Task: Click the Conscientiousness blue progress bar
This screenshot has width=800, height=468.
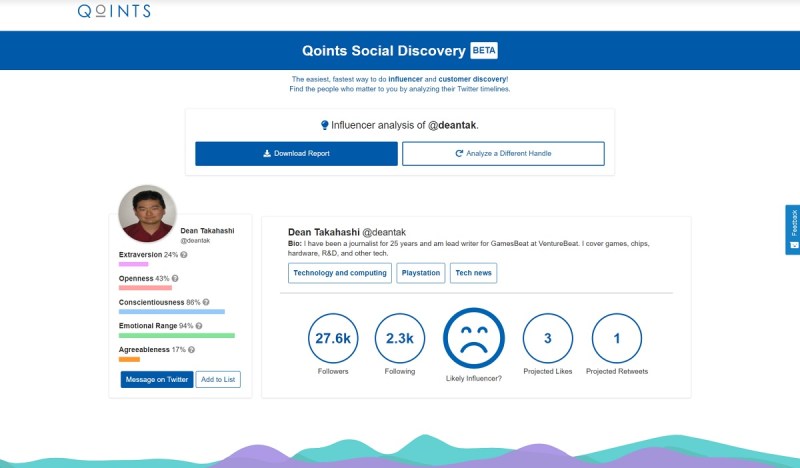Action: pyautogui.click(x=172, y=311)
